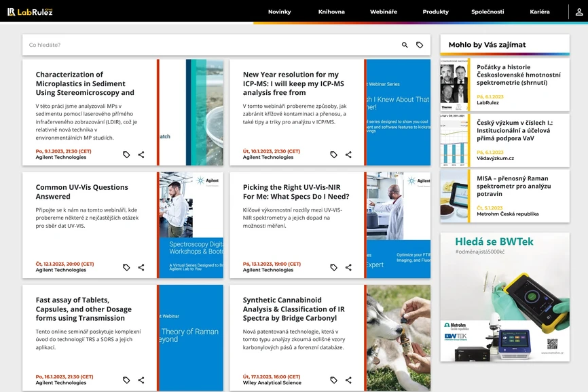Viewport: 588px width, 392px height.
Task: Open 'Picking the Right UV-Vis-NIR For Me' title
Action: tap(296, 192)
